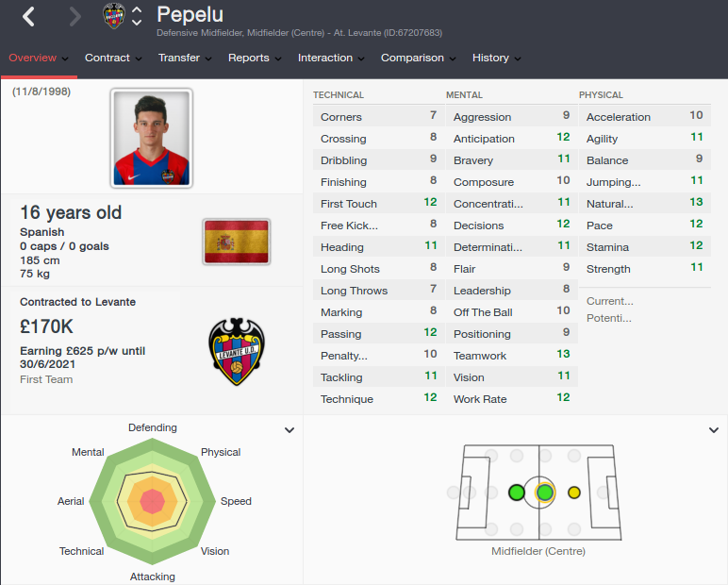Click the Spanish flag icon
This screenshot has height=585, width=728.
[237, 242]
